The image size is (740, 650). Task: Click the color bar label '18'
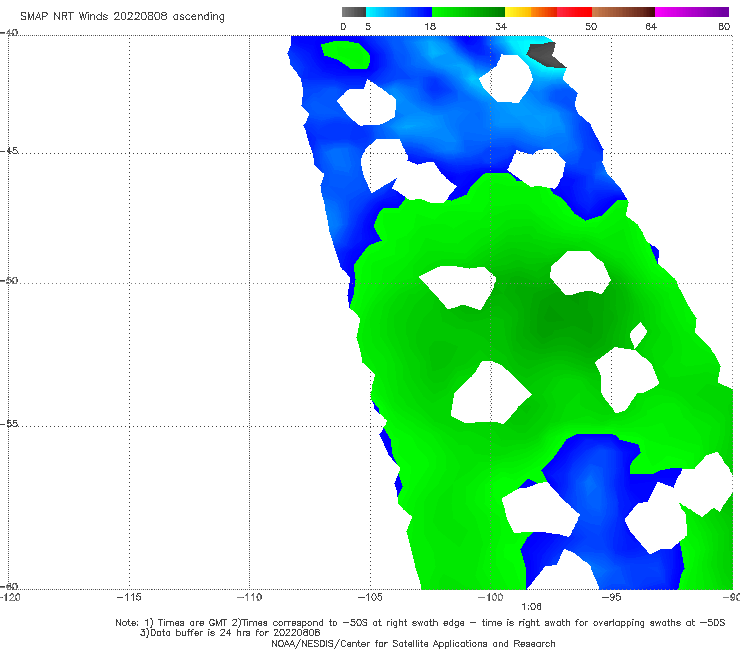[430, 27]
